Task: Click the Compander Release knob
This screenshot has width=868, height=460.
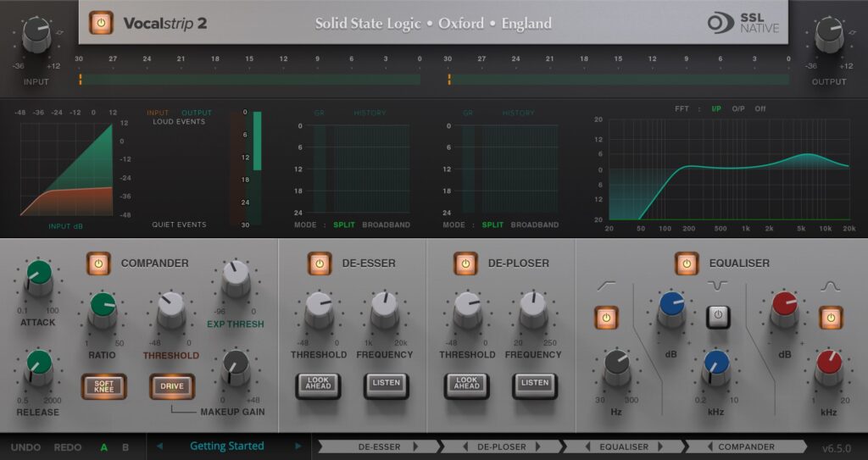Action: [x=39, y=367]
